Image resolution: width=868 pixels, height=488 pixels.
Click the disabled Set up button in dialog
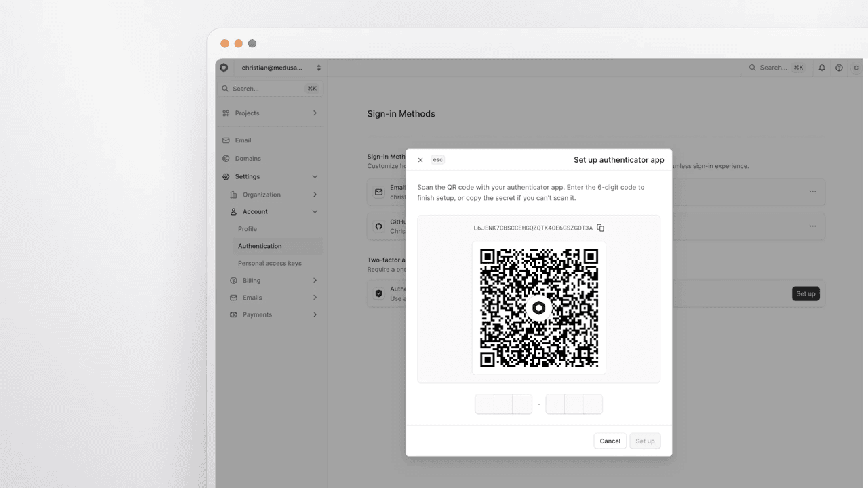click(645, 441)
